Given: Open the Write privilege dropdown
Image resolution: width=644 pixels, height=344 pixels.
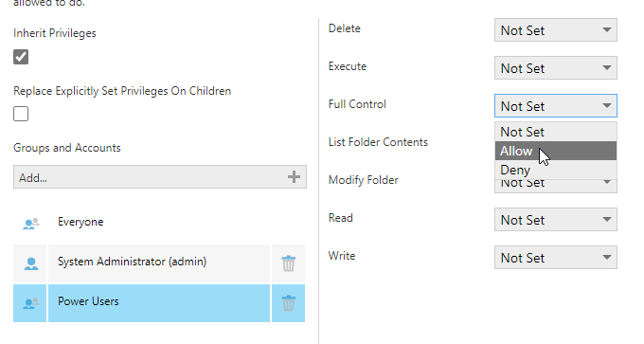Looking at the screenshot, I should pyautogui.click(x=555, y=257).
